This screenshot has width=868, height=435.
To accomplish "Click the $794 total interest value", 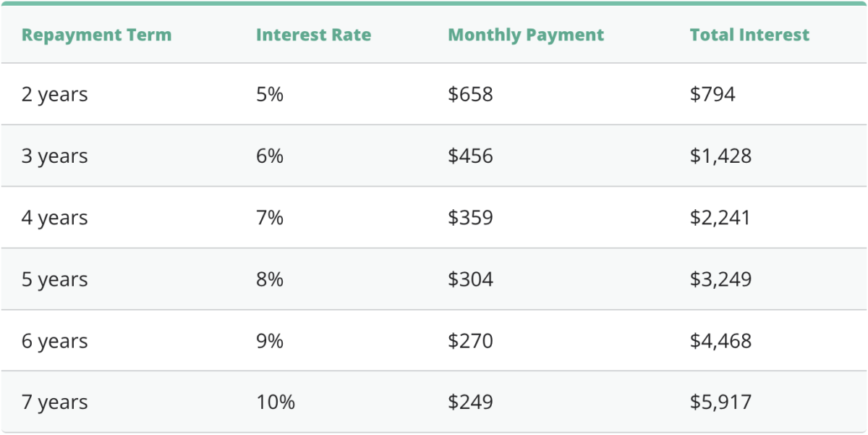I will point(712,94).
